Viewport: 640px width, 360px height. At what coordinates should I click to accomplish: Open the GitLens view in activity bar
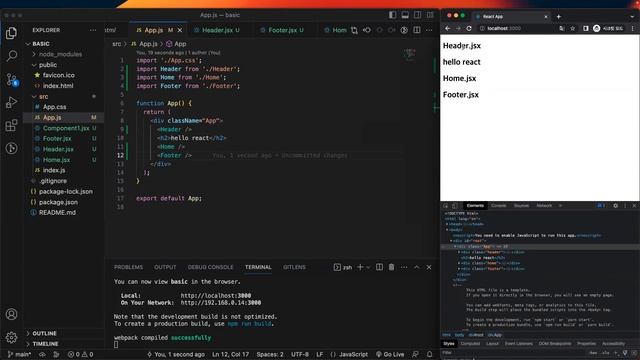11,148
